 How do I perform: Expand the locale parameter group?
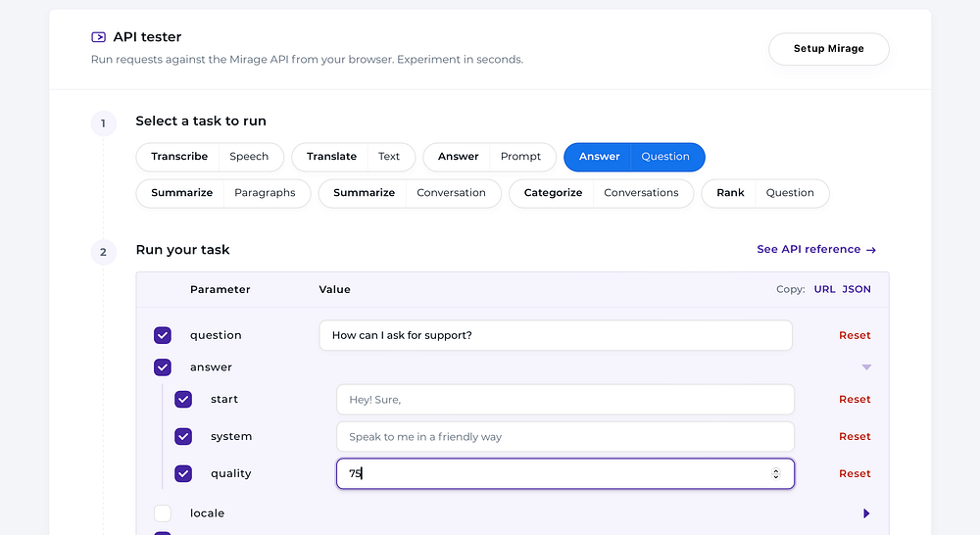[866, 513]
